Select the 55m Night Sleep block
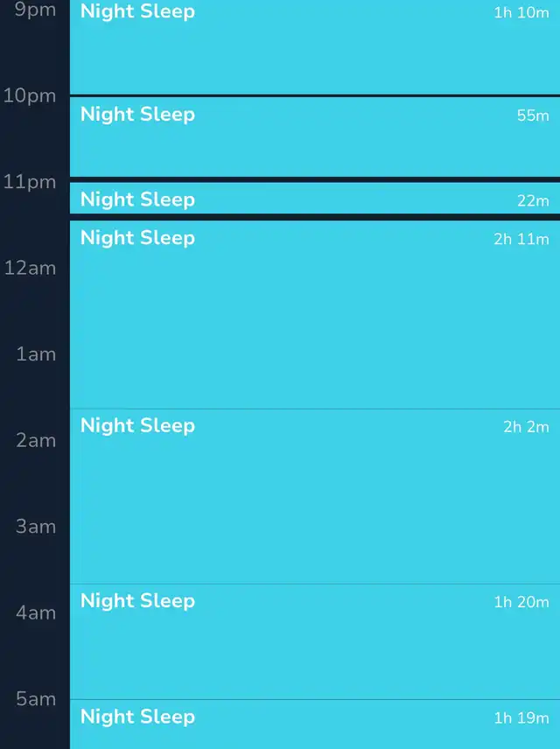The image size is (560, 749). pos(315,136)
